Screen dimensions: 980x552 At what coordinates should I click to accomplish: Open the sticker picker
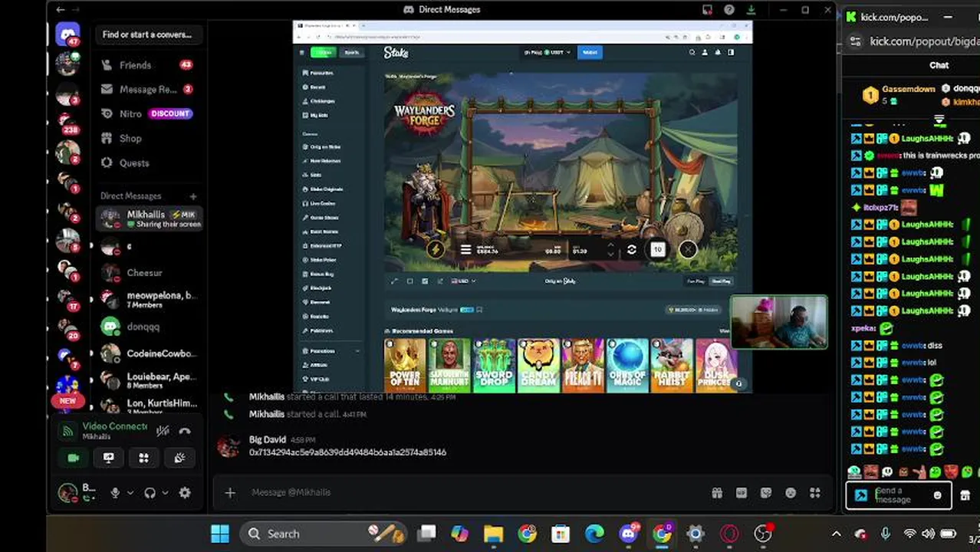pos(766,493)
